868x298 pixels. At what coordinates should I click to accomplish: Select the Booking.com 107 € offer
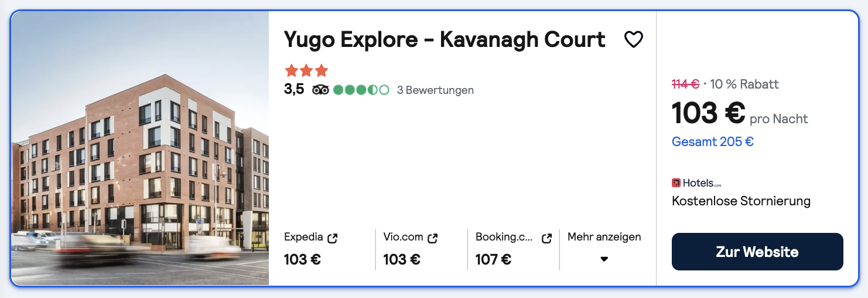pos(514,249)
